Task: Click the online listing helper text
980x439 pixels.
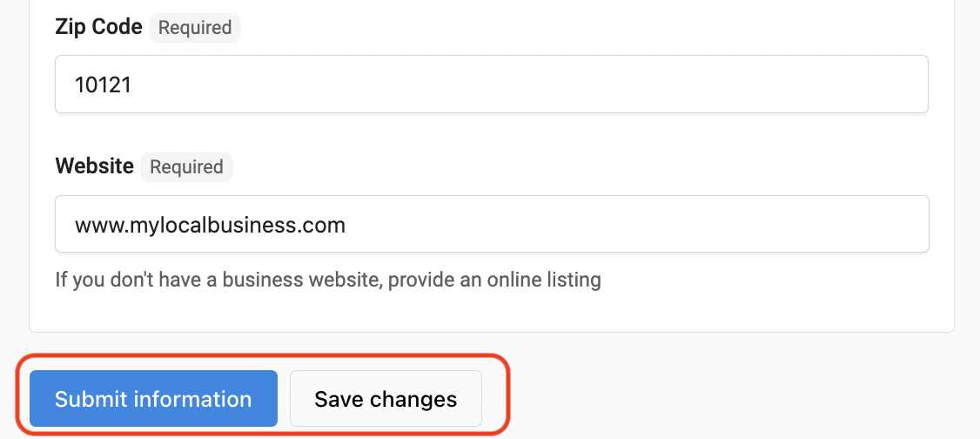Action: click(328, 279)
